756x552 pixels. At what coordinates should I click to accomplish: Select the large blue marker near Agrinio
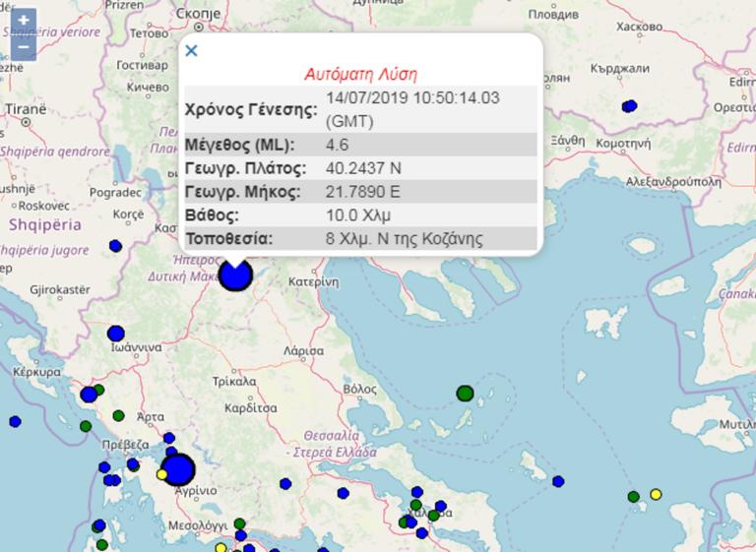coord(178,469)
